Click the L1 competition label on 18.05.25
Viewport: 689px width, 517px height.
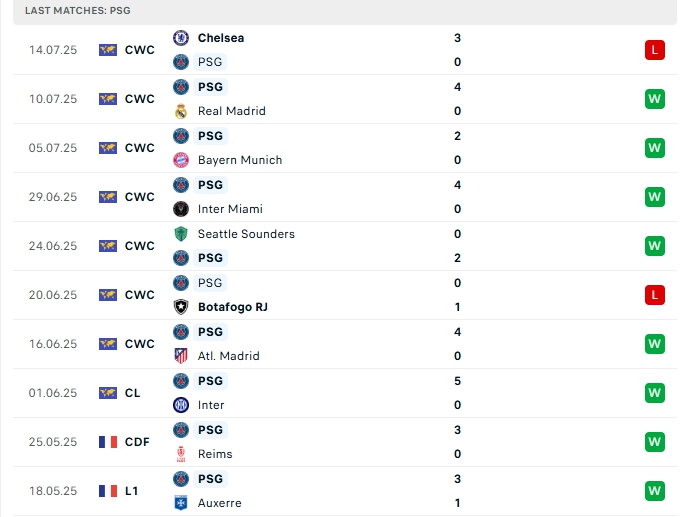(x=133, y=491)
